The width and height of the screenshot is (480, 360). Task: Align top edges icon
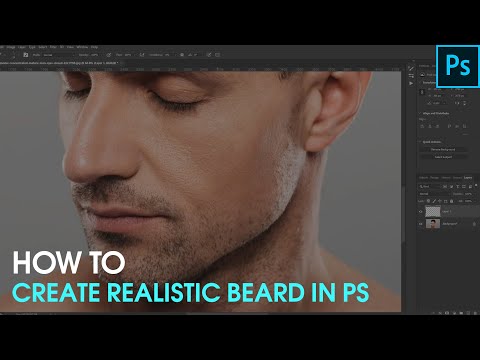click(450, 126)
